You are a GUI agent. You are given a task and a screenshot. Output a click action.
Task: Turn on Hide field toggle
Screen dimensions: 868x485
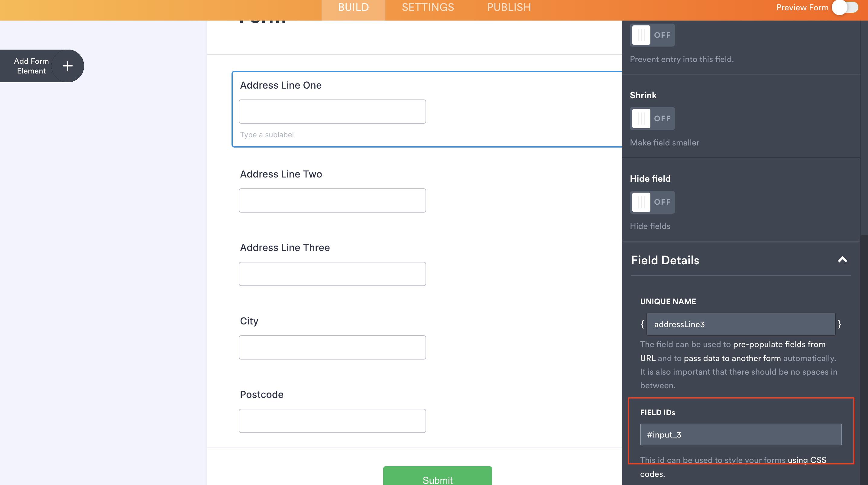click(x=652, y=202)
